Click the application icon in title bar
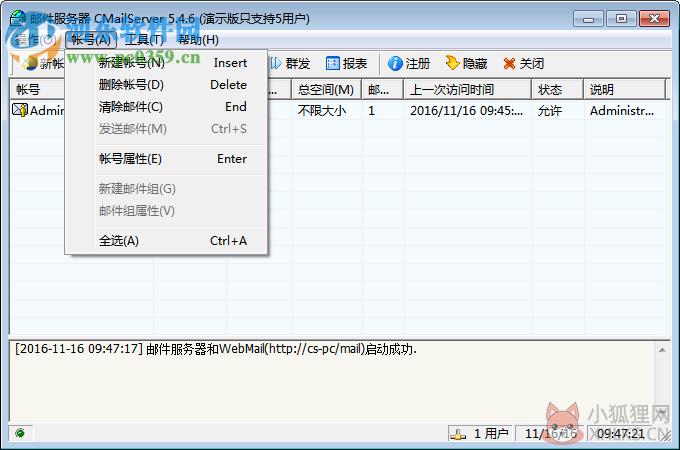680x450 pixels. 18,18
